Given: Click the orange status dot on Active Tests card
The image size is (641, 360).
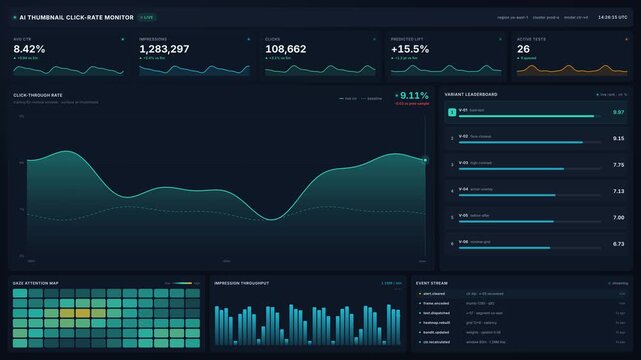Looking at the screenshot, I should (x=626, y=39).
